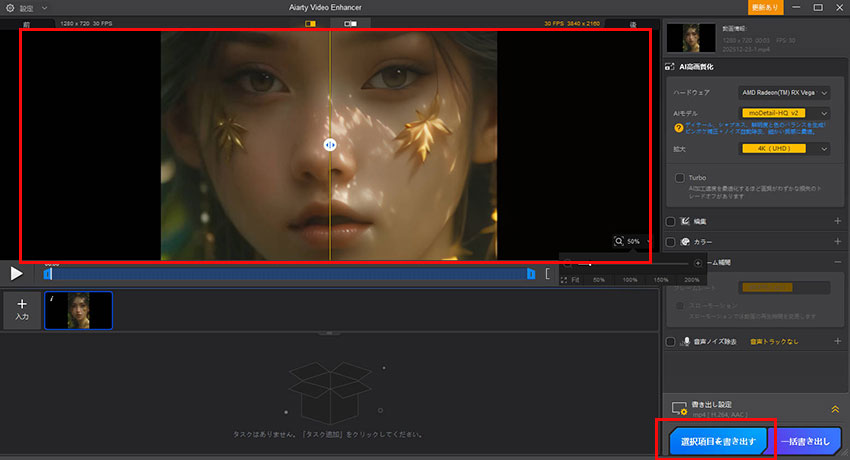This screenshot has height=460, width=850.
Task: Click 選択項目を書き出す export button
Action: [x=717, y=441]
